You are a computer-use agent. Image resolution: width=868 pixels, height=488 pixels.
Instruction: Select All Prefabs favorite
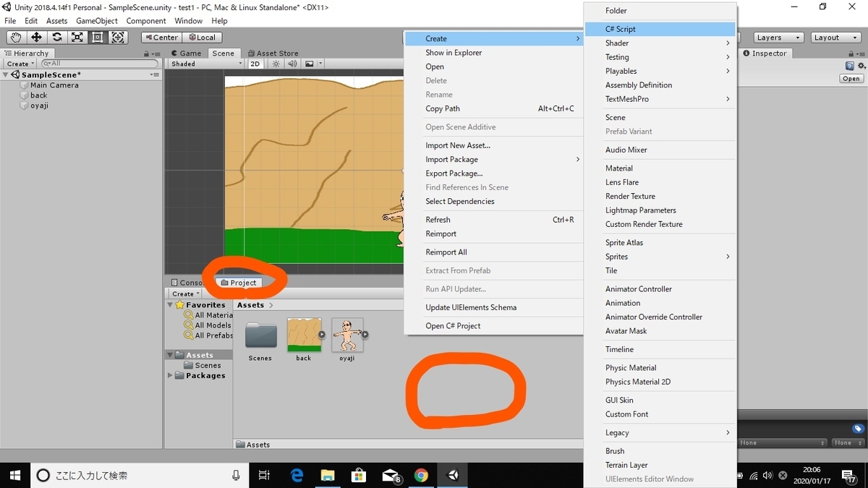(208, 335)
